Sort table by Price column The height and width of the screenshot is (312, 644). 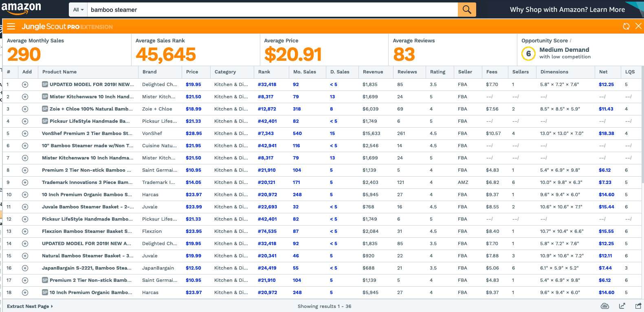192,72
